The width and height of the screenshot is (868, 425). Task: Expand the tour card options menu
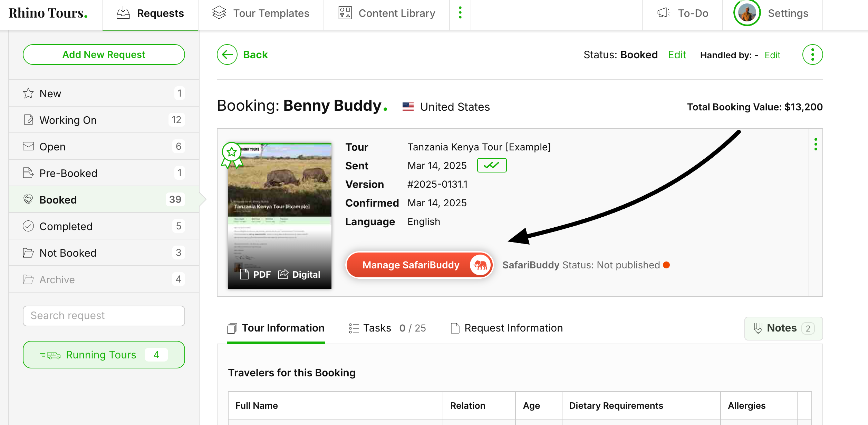coord(816,144)
